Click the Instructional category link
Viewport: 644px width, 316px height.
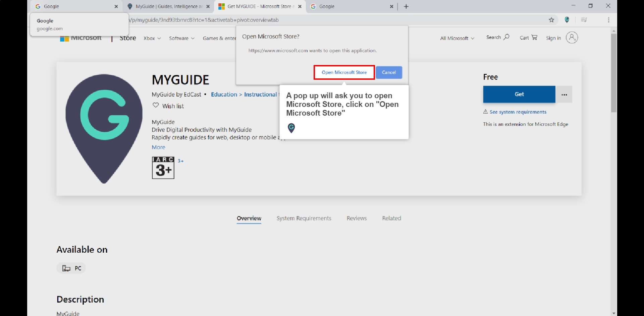(x=261, y=94)
